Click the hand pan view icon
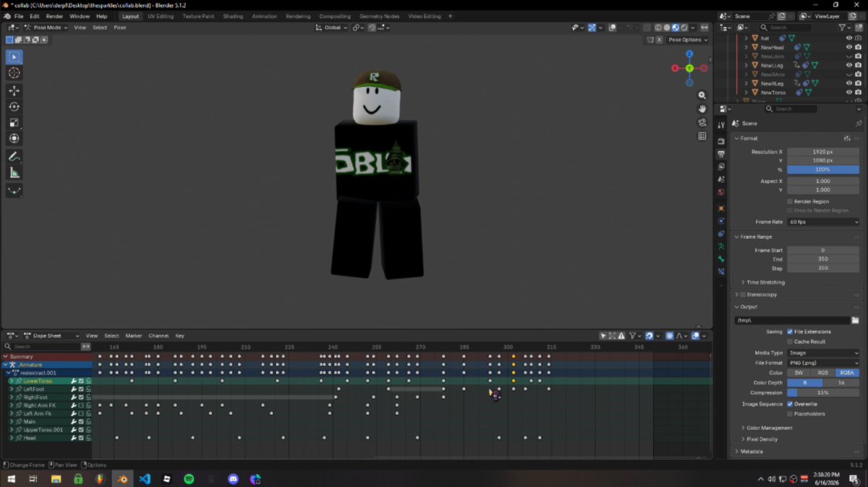Screen dimensions: 868x487 point(702,109)
